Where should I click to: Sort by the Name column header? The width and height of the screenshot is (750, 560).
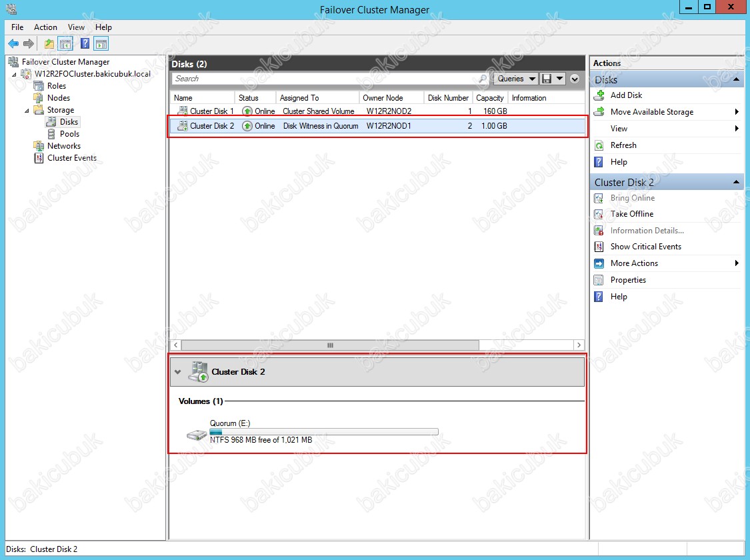pos(202,97)
